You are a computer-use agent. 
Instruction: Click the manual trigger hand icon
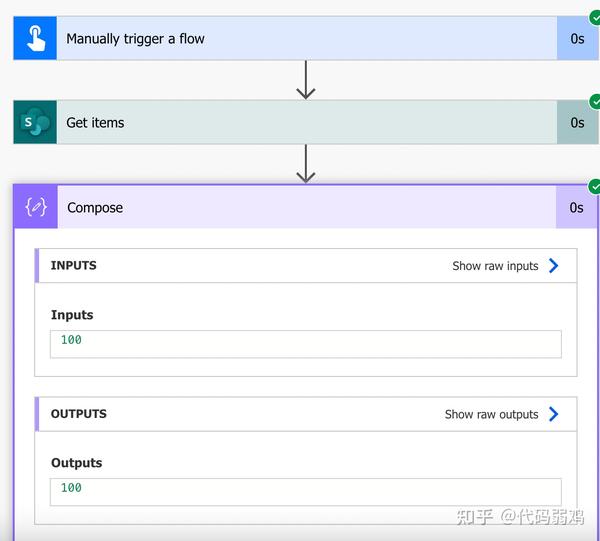coord(35,39)
